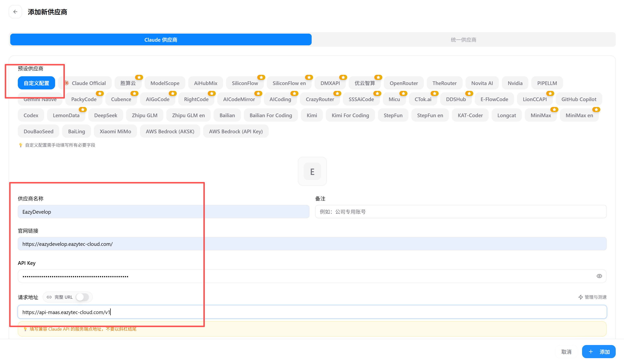
Task: Select GitHub Copilot preset
Action: [x=579, y=99]
